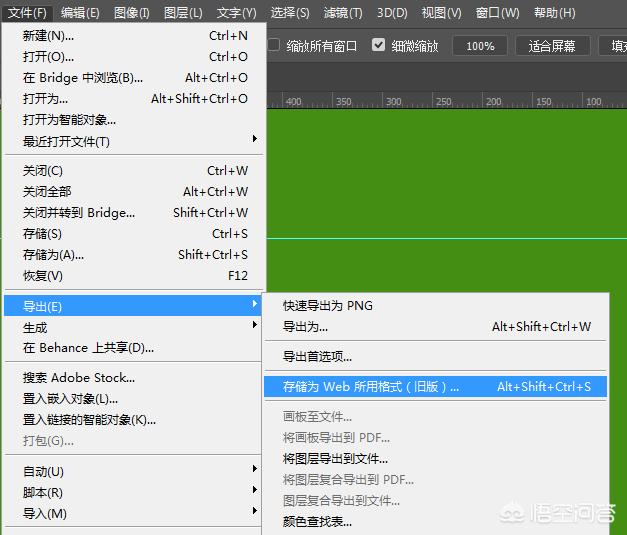
Task: Open the 文字(Y) menu
Action: (x=236, y=13)
